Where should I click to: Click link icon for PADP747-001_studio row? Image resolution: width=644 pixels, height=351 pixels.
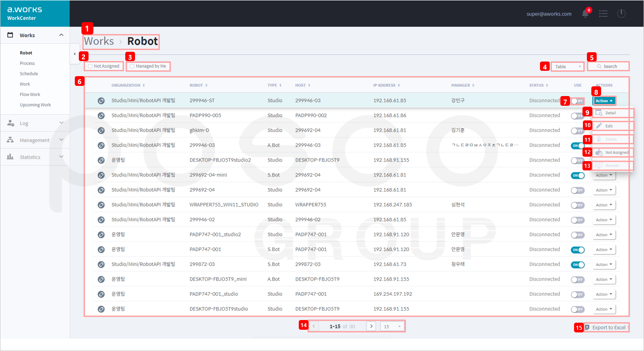(101, 294)
